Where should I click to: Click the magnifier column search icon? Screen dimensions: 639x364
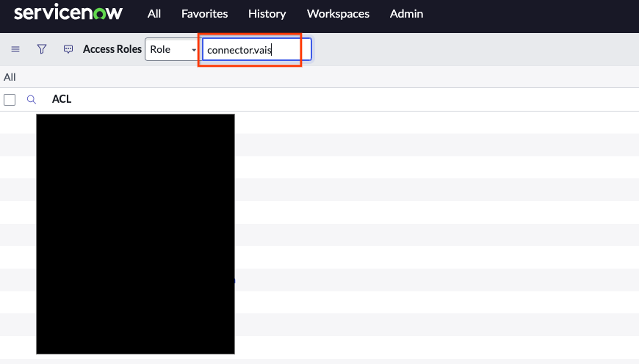(x=32, y=100)
